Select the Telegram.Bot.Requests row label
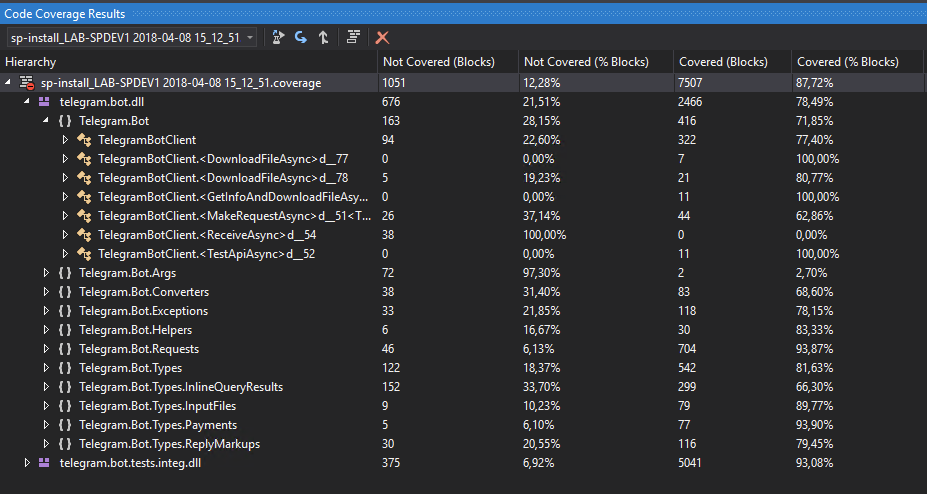Image resolution: width=927 pixels, height=494 pixels. click(139, 349)
